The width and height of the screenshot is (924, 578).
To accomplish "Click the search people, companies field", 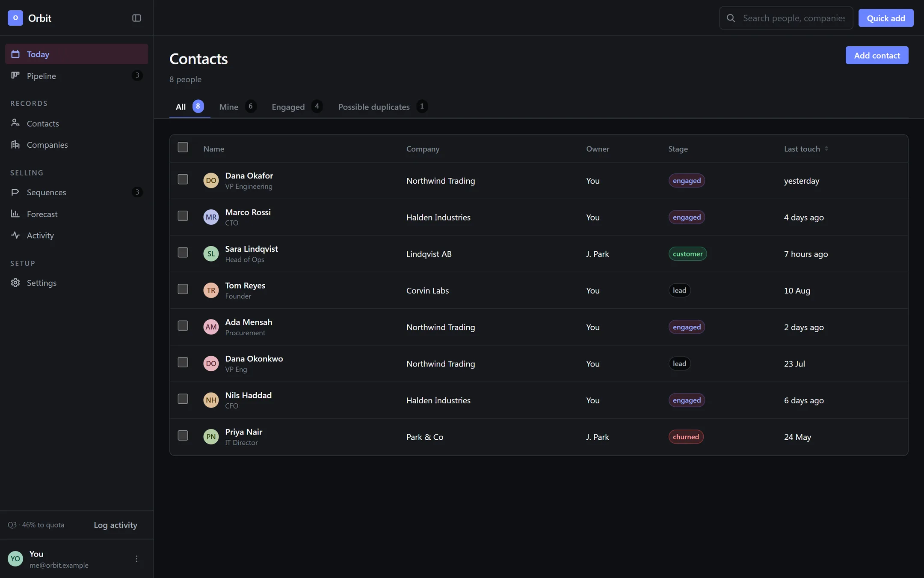I will pos(786,18).
